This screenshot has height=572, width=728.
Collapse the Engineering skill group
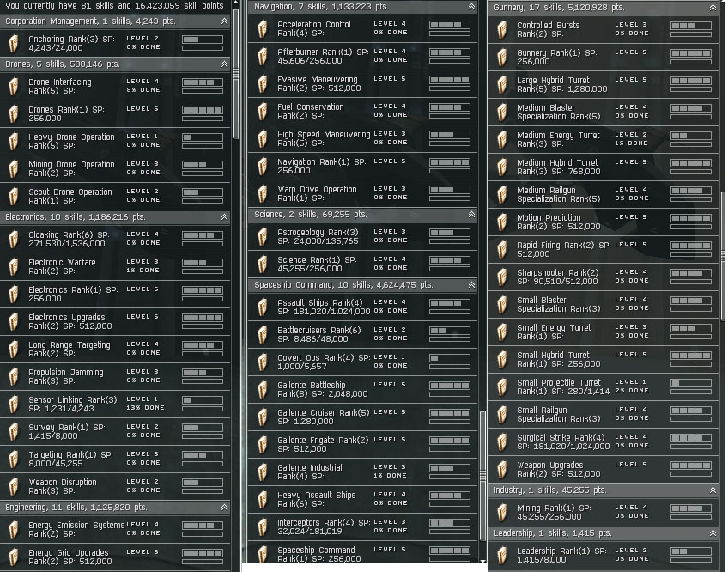click(224, 508)
